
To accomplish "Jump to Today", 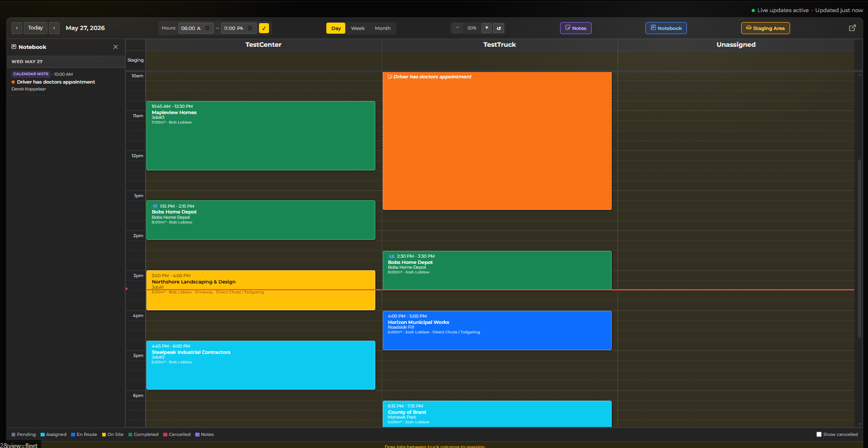I will [35, 28].
